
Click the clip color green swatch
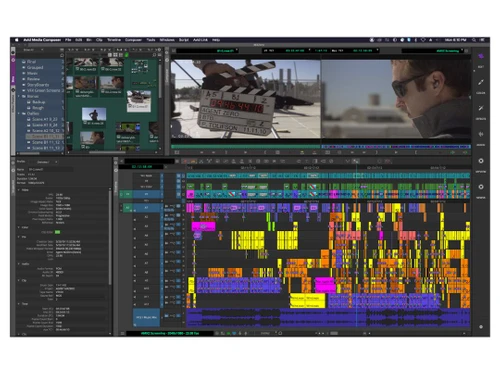(x=57, y=232)
